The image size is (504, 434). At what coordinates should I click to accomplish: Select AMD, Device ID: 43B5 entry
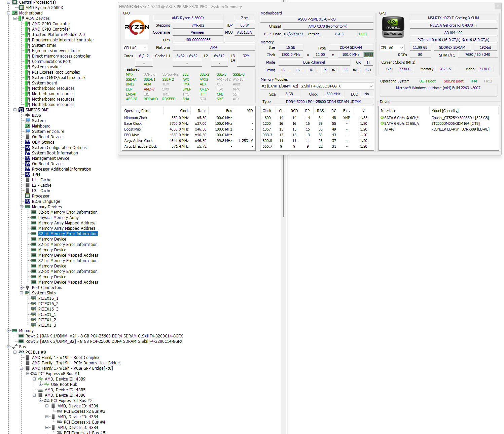(65, 390)
